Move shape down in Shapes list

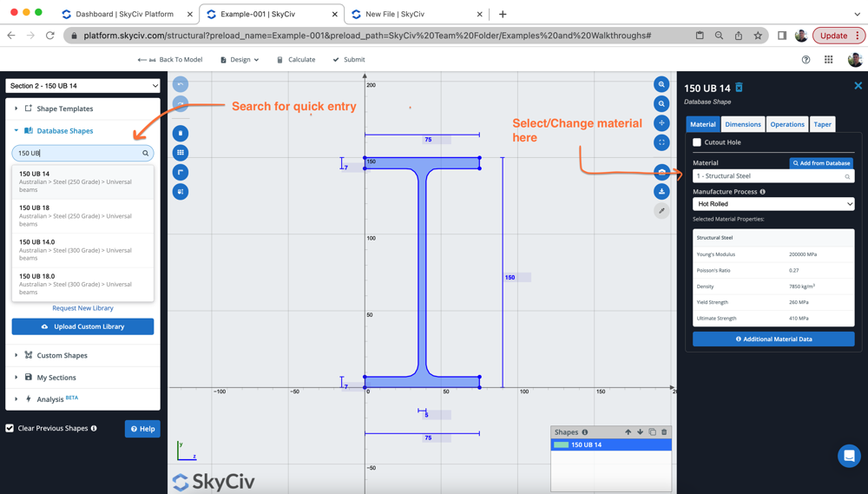(x=640, y=432)
